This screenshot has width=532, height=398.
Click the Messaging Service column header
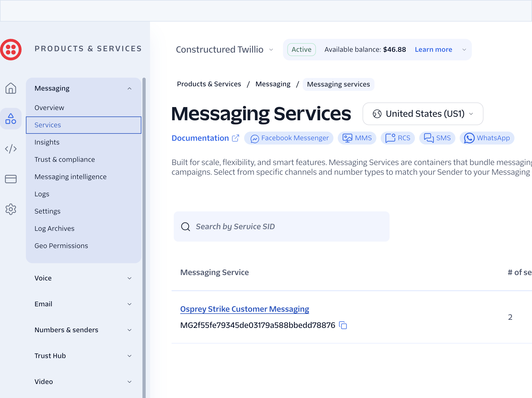214,272
